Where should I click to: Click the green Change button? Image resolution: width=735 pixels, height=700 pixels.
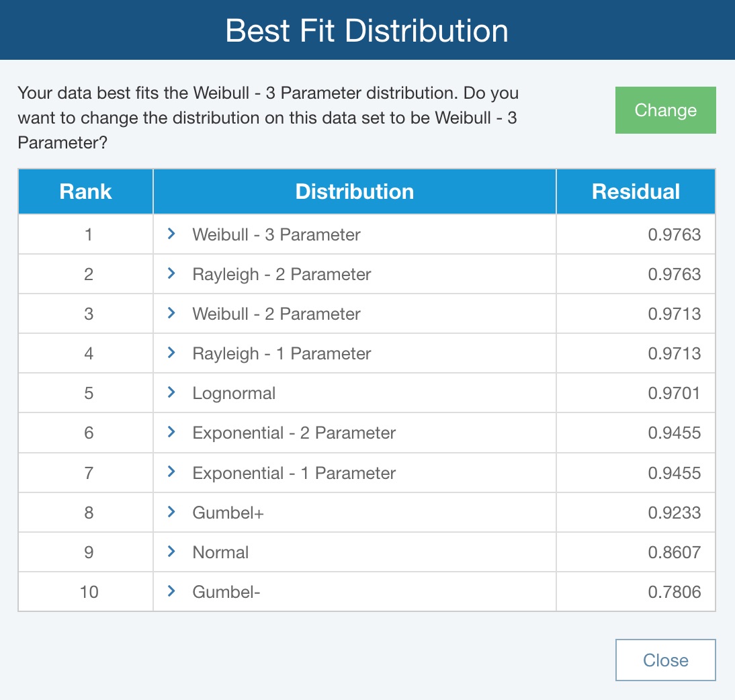665,110
